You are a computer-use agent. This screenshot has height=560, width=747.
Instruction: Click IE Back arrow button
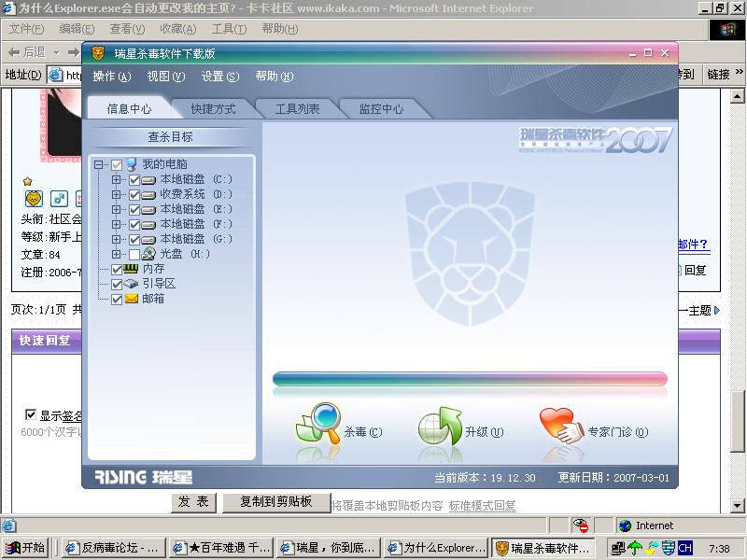[27, 52]
